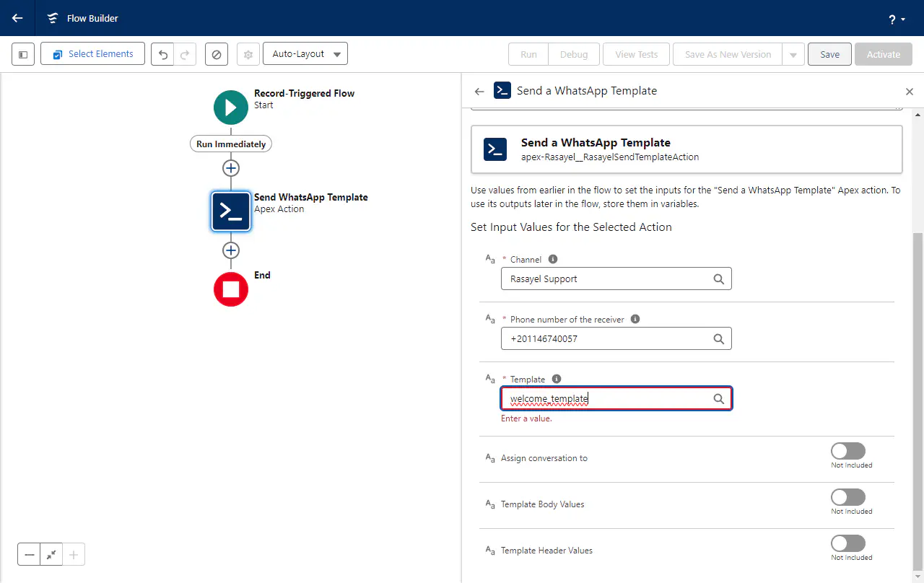Click the Run button

528,54
